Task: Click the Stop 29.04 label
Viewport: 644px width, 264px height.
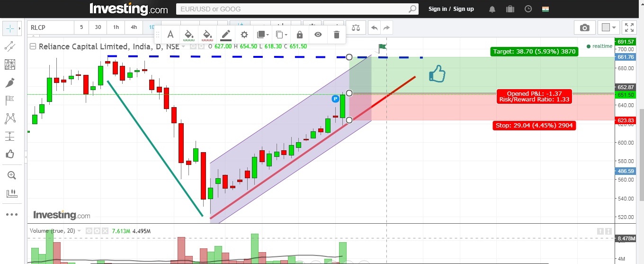Action: [x=534, y=126]
